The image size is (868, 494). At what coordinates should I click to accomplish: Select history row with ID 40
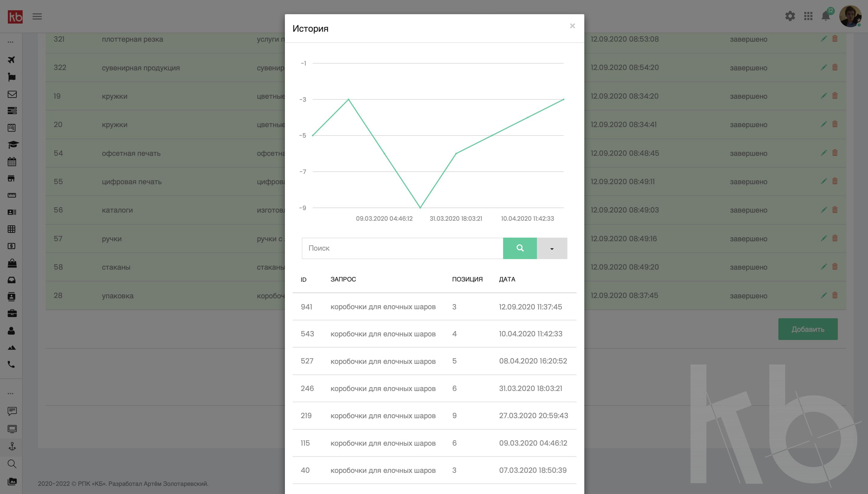click(x=434, y=470)
